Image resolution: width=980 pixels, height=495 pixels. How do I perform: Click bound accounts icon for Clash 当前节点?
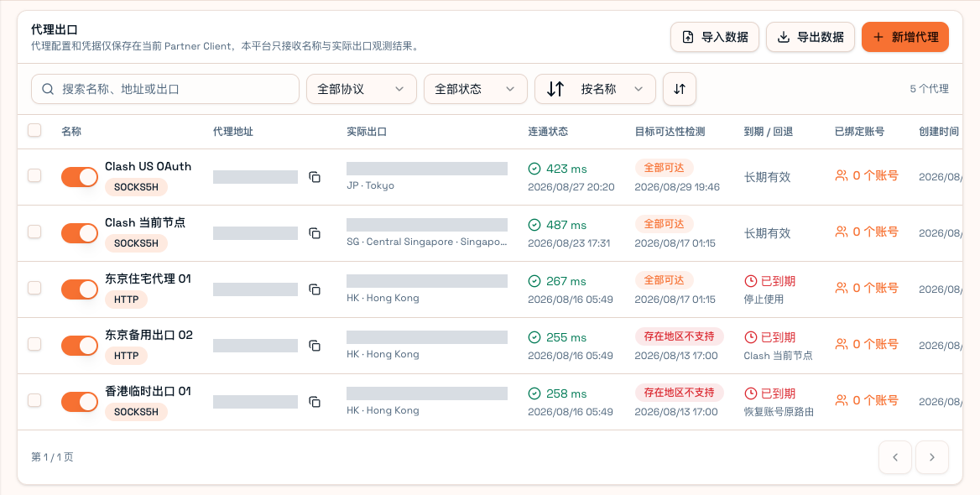point(842,232)
